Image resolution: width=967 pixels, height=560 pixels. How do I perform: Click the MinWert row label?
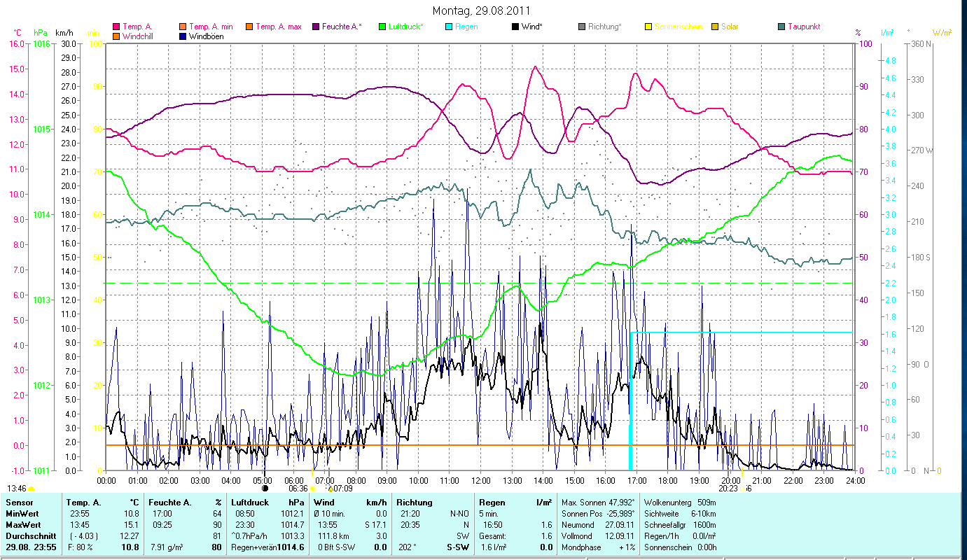[x=21, y=513]
